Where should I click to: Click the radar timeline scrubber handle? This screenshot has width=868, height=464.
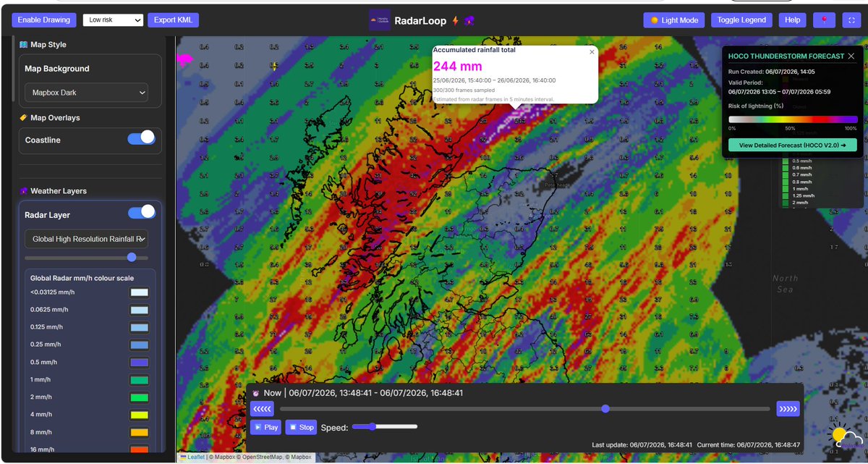pyautogui.click(x=605, y=409)
